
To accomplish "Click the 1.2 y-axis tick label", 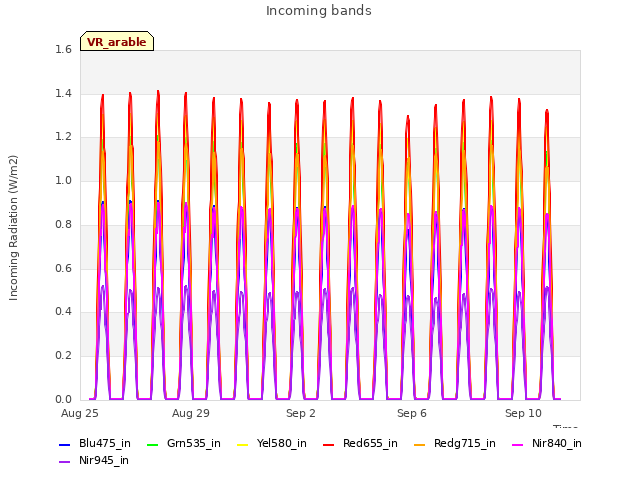I will 63,137.
